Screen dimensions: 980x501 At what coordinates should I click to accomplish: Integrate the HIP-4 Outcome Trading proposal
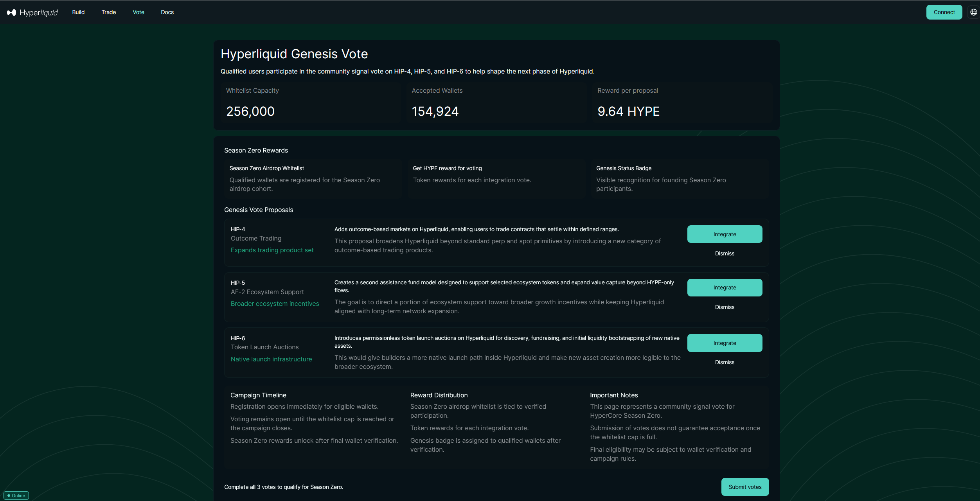click(725, 234)
